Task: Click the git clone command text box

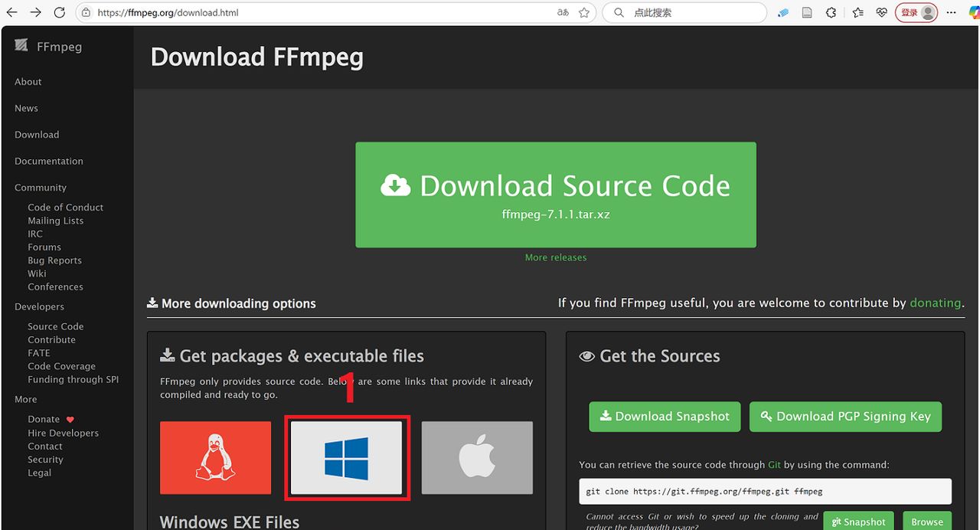Action: tap(765, 491)
